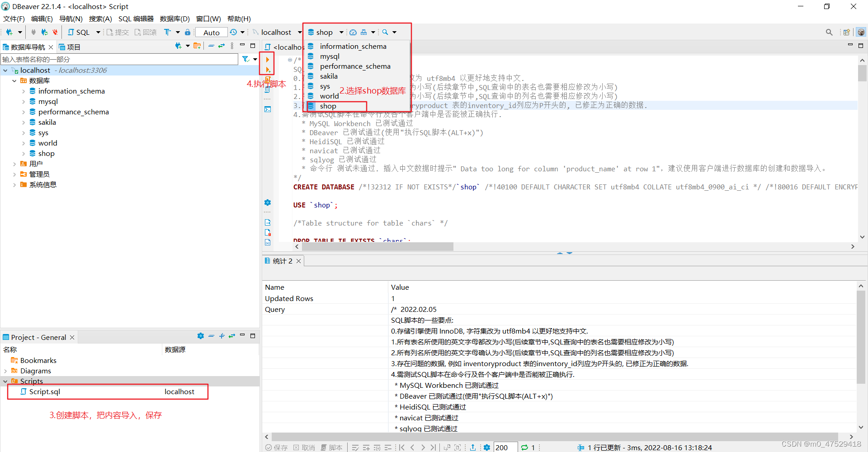Expand the world database in navigator tree
868x452 pixels.
click(24, 143)
